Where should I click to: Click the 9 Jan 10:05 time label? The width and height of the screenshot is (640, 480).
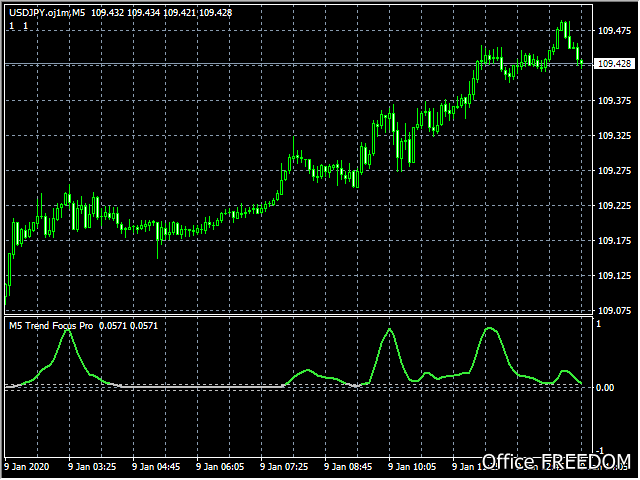coord(412,467)
